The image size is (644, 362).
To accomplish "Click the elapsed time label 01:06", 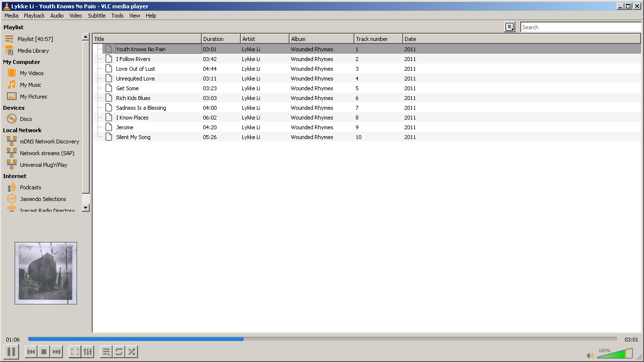I will [13, 340].
